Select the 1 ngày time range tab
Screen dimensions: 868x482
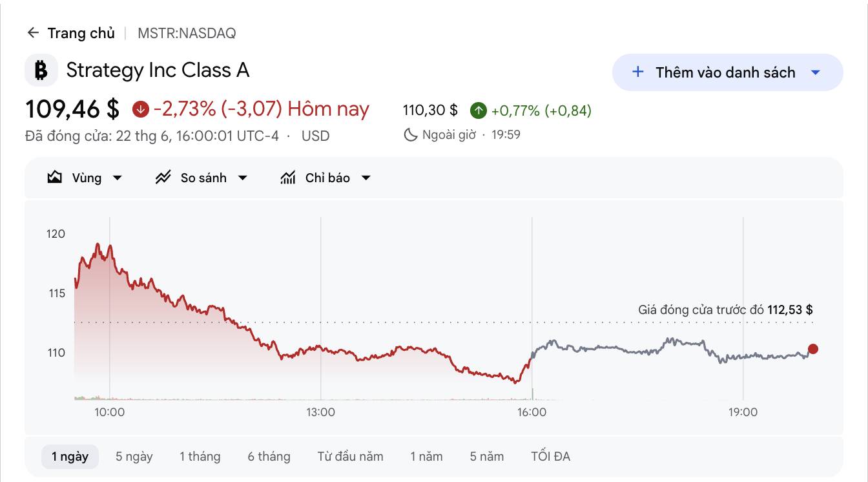(70, 457)
